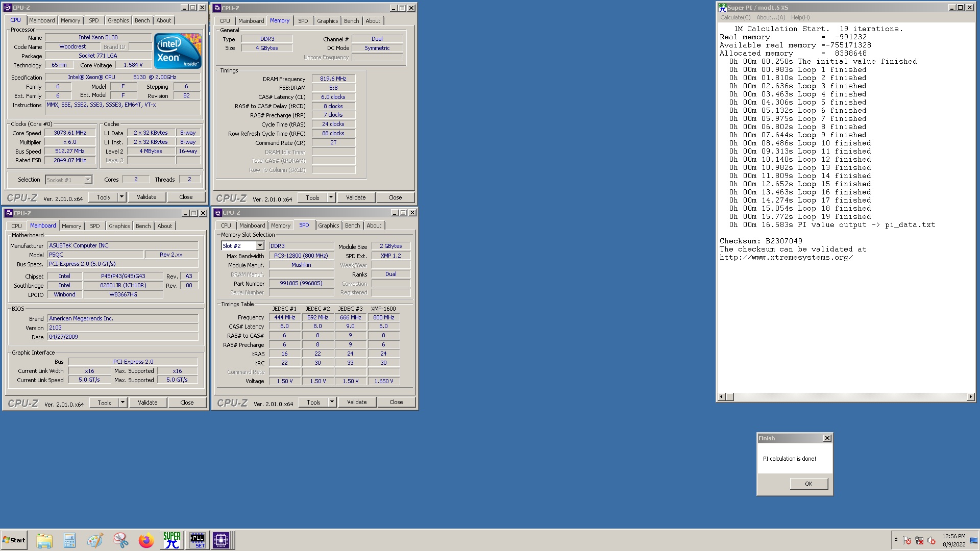Switch to the Mainboard tab in the CPU window
The image size is (980, 551).
pos(42,20)
